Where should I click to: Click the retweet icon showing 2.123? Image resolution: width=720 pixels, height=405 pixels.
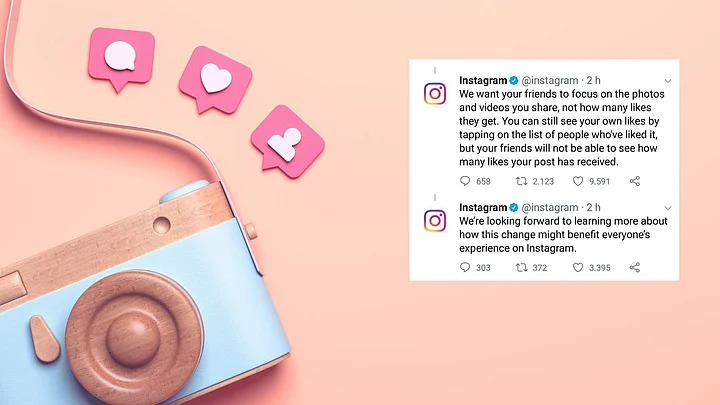tap(521, 181)
